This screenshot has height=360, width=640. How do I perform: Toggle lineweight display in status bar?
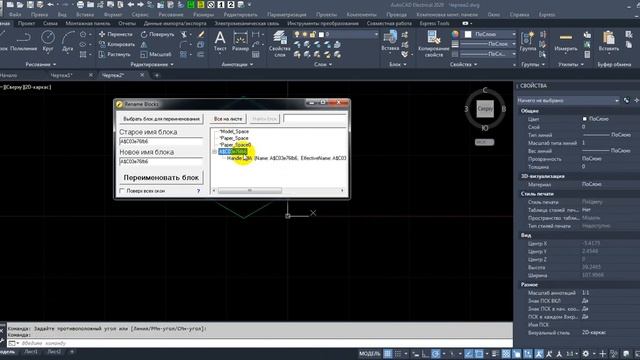click(495, 354)
